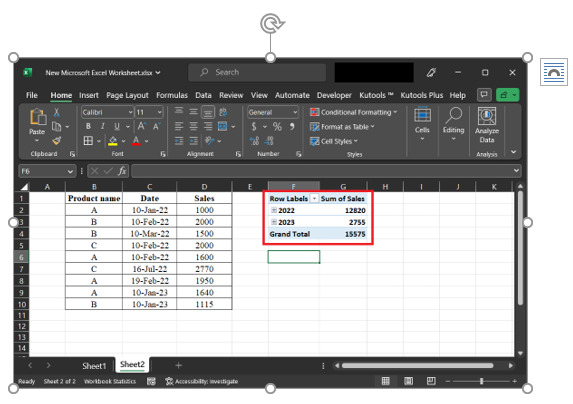Open the Calibri font name dropdown
This screenshot has height=404, width=573.
click(x=130, y=112)
